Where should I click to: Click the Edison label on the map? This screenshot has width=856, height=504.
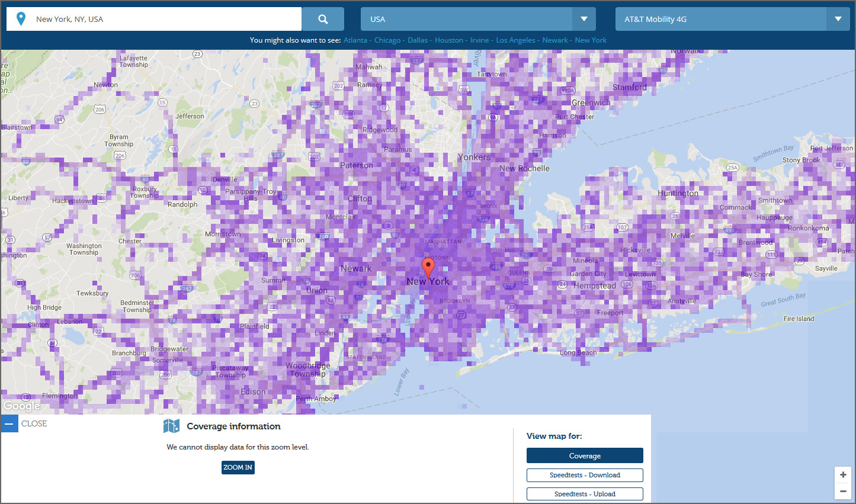pos(253,391)
